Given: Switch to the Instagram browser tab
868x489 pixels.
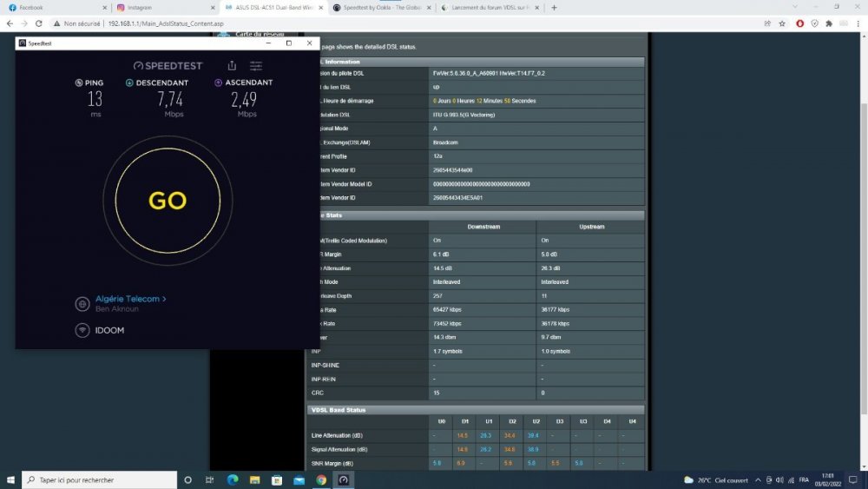Looking at the screenshot, I should pos(161,7).
